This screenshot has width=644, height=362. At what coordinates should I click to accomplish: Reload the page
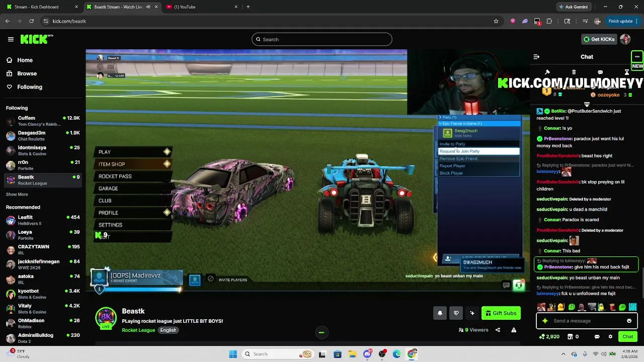[31, 21]
